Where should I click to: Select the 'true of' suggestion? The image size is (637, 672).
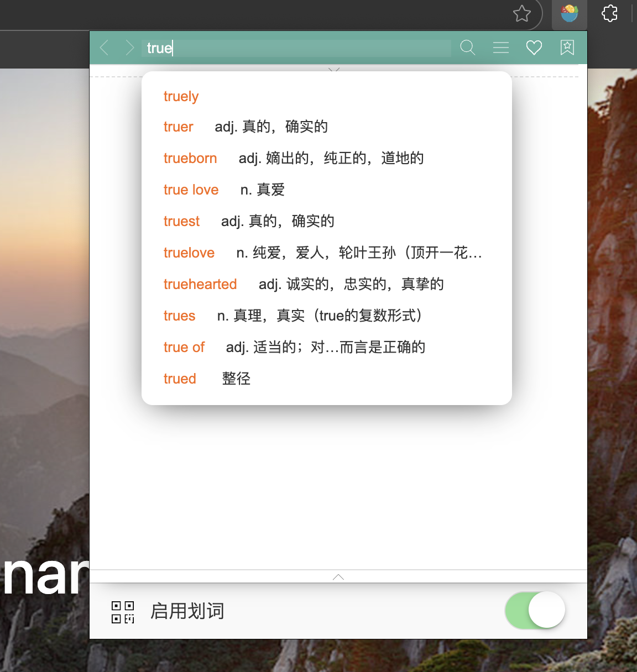point(184,348)
